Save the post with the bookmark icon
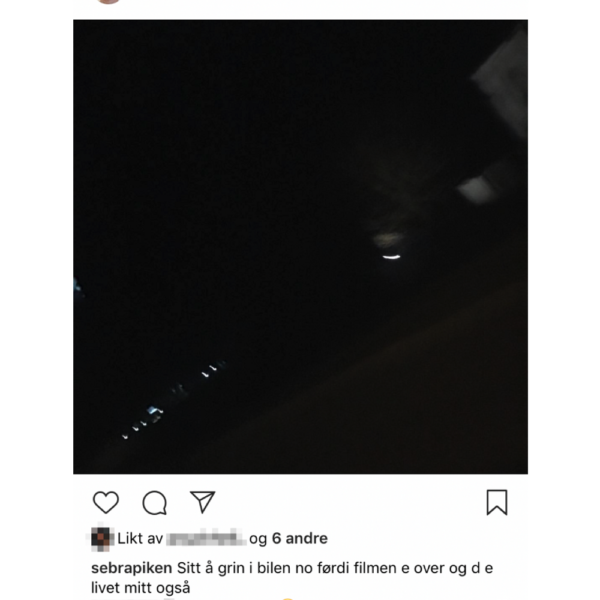 (x=497, y=502)
